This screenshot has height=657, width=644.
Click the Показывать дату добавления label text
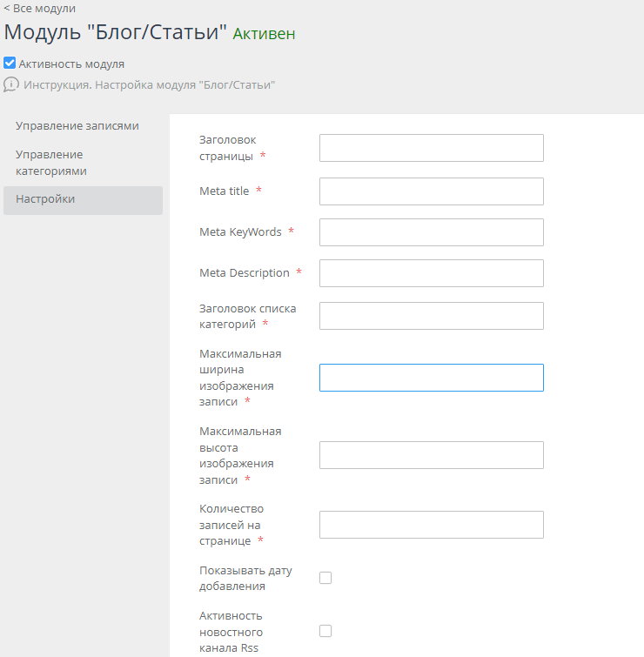click(245, 579)
